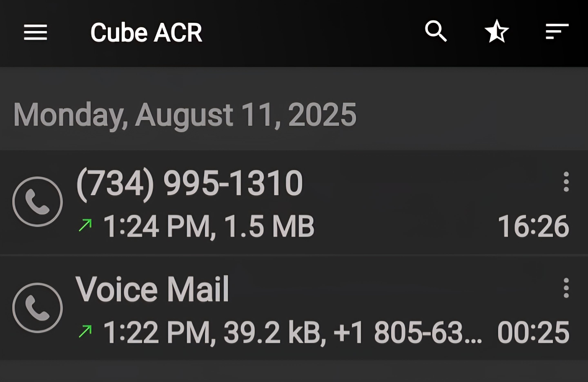Click empty area below Voice Mail entry

[x=294, y=371]
